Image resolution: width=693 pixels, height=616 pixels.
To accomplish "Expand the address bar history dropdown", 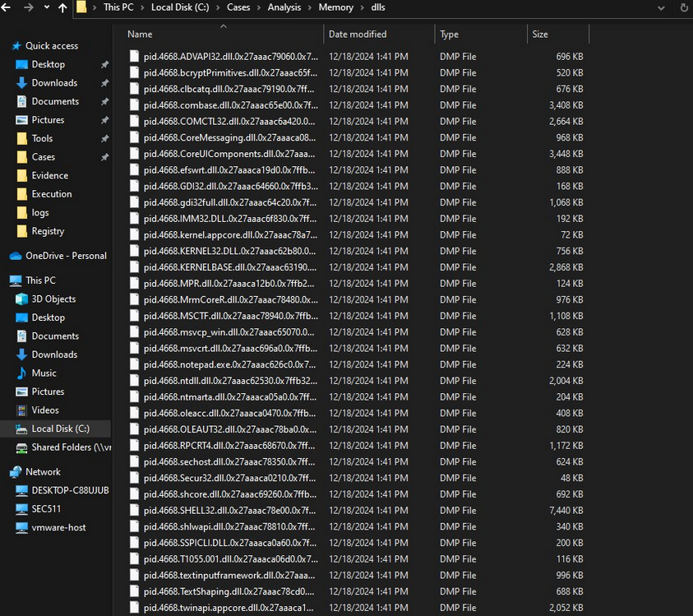I will point(660,7).
